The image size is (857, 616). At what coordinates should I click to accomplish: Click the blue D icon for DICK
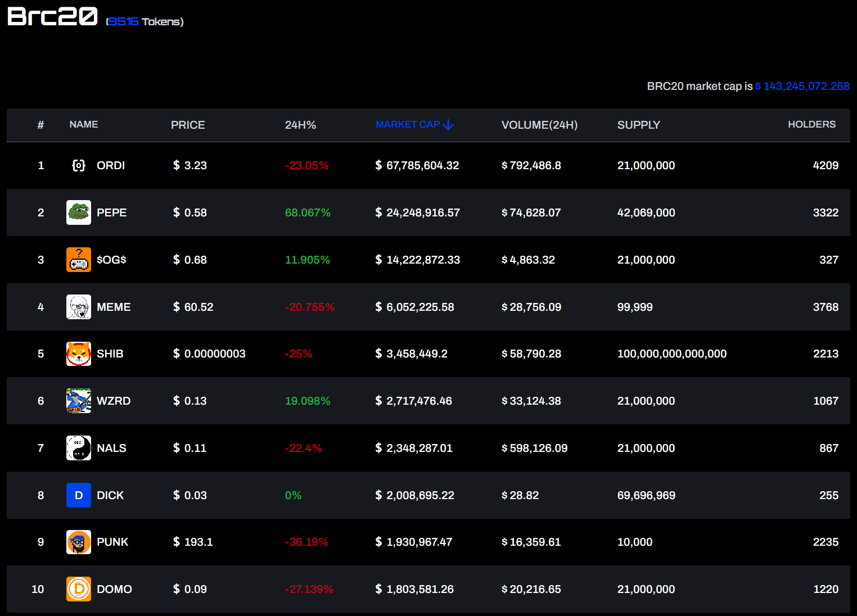coord(79,495)
